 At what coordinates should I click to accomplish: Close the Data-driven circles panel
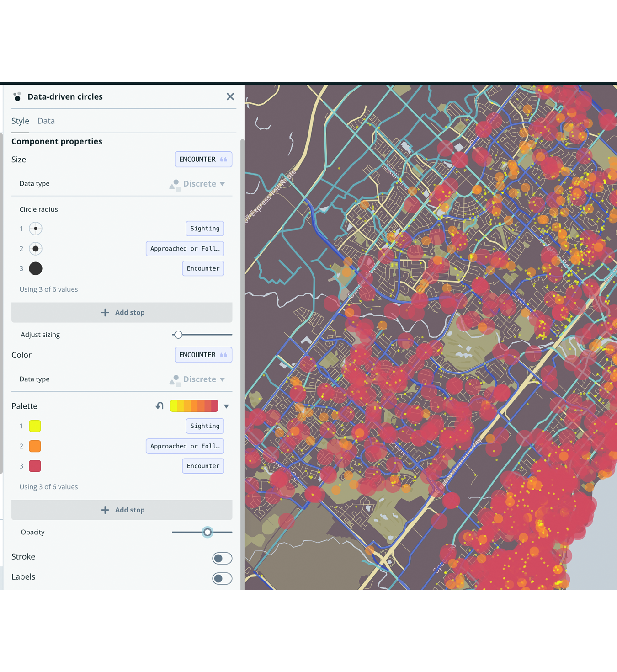[x=230, y=96]
